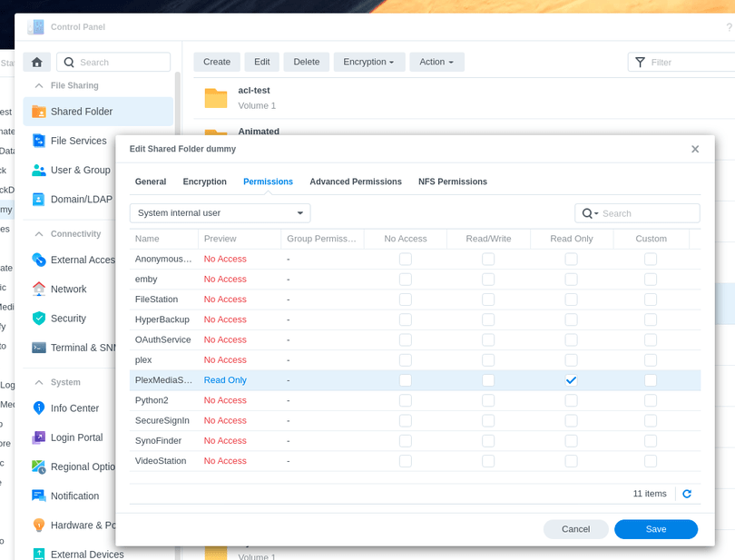This screenshot has width=735, height=560.
Task: Select the Permissions tab
Action: pos(268,182)
